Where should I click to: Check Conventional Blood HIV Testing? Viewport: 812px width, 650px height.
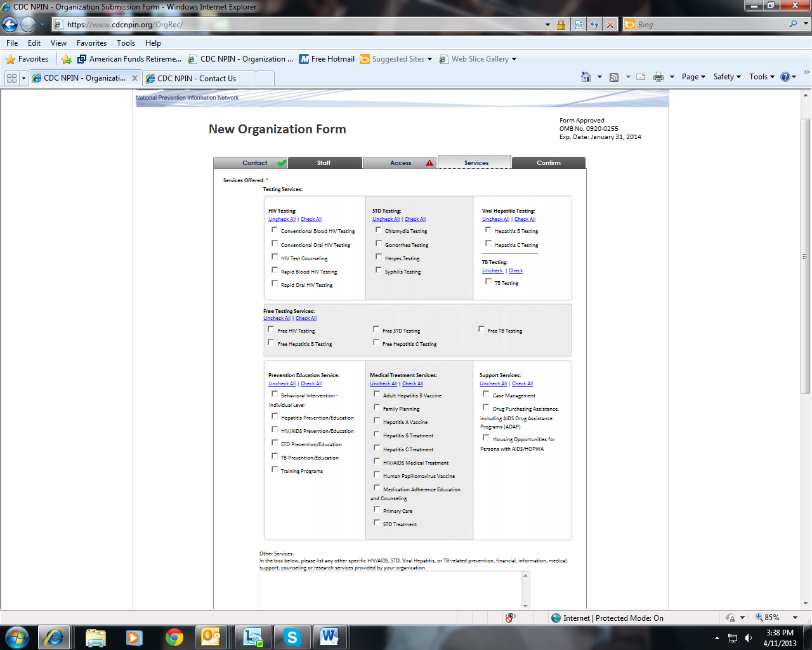pos(275,230)
